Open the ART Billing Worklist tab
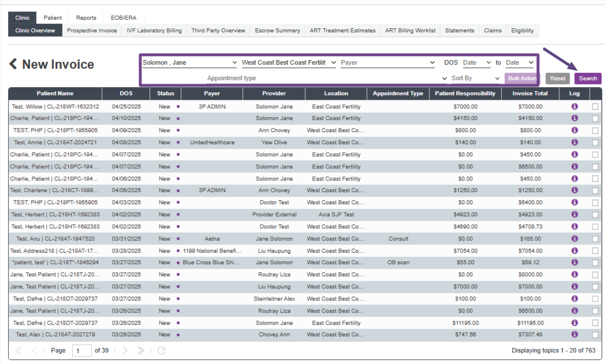This screenshot has width=605, height=364. tap(410, 31)
